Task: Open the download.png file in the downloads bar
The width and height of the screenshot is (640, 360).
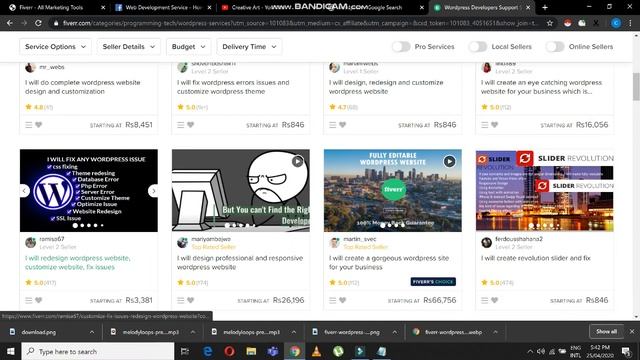Action: point(39,332)
